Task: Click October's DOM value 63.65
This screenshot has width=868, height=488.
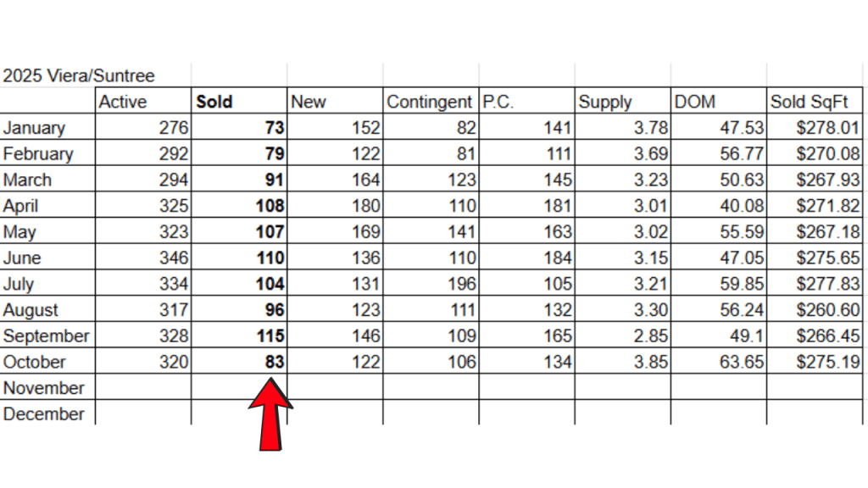Action: coord(741,362)
